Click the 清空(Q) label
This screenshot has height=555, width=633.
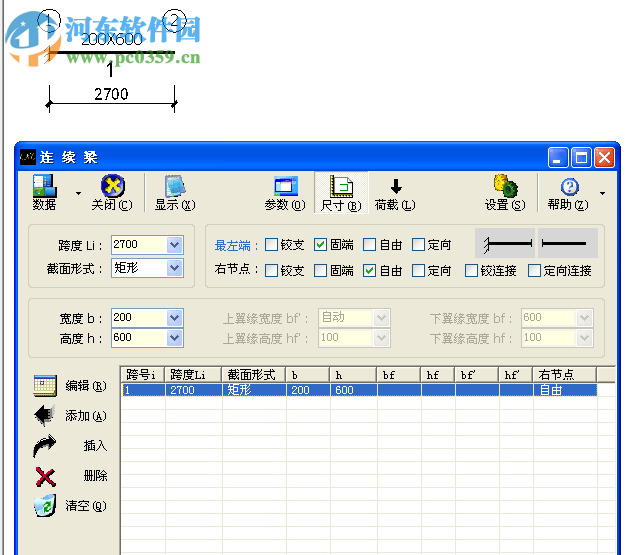click(86, 506)
